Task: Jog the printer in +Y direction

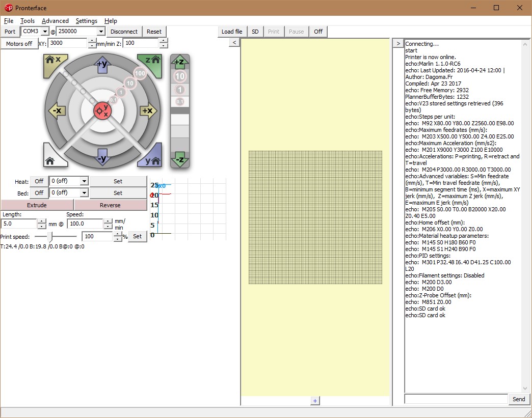Action: click(102, 64)
